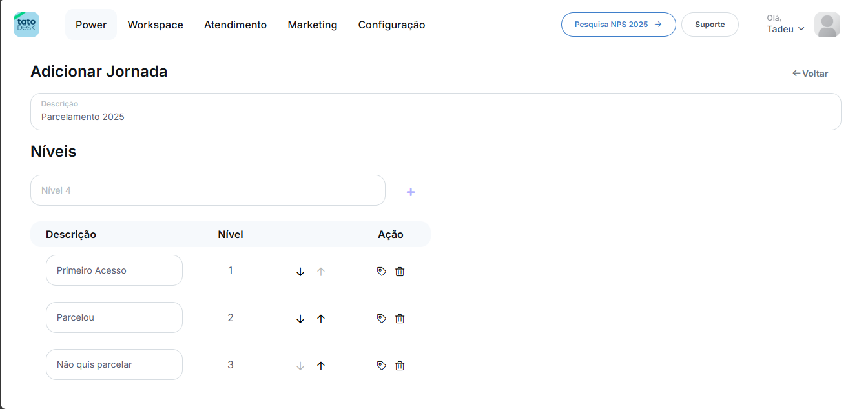Click the plus icon to add level
Image resolution: width=868 pixels, height=409 pixels.
410,192
